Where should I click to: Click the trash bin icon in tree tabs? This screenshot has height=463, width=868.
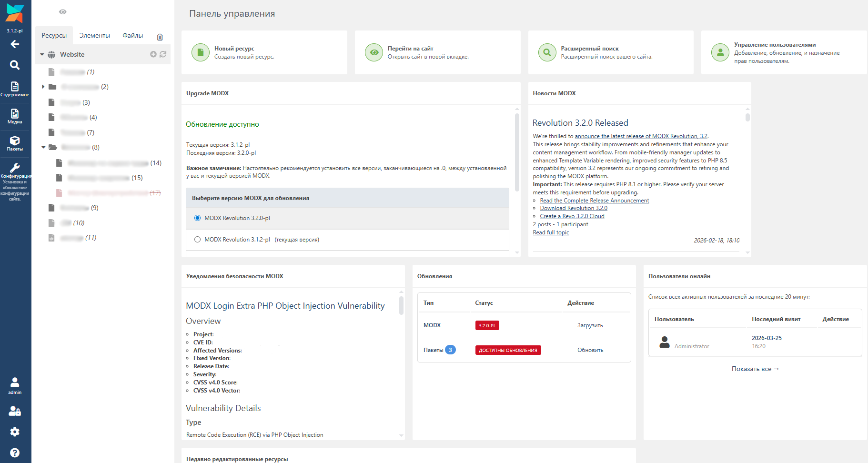160,37
